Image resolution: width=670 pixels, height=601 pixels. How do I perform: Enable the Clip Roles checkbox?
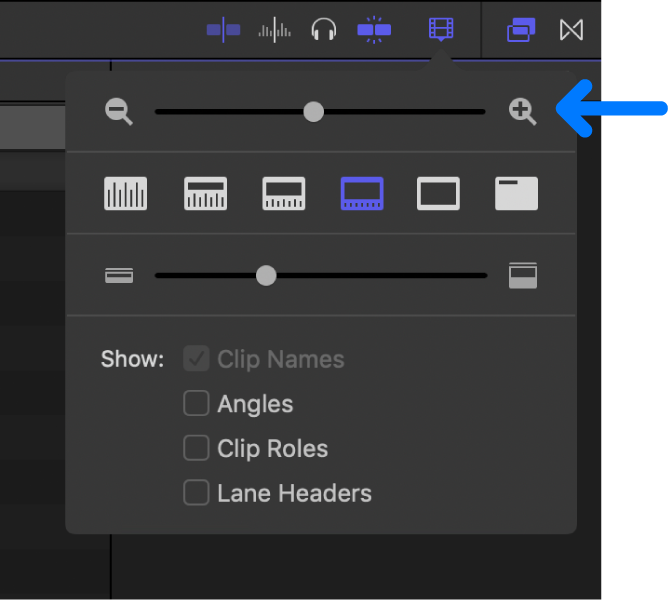196,448
